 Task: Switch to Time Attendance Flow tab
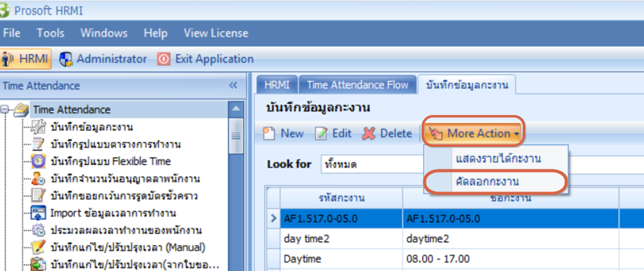[x=358, y=85]
